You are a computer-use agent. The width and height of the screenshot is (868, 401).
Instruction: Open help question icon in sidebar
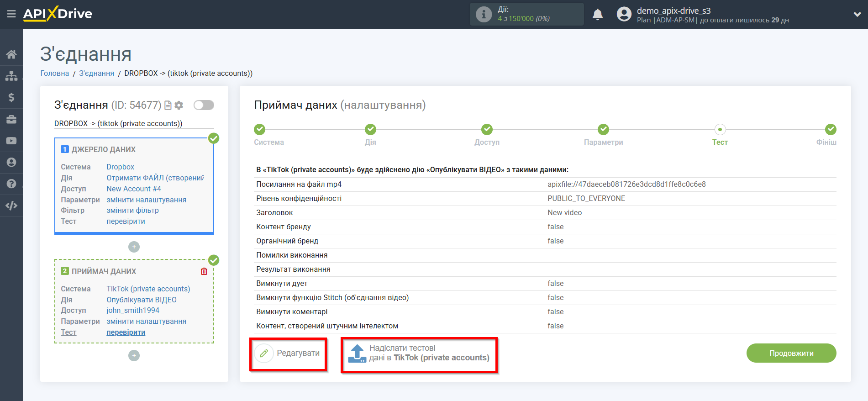11,184
